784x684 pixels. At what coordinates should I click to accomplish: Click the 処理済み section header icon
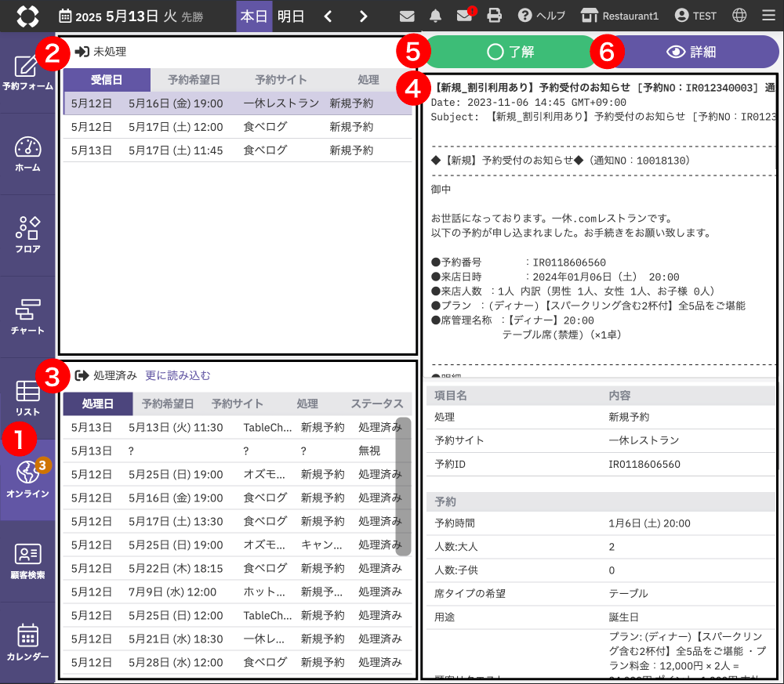(x=82, y=375)
